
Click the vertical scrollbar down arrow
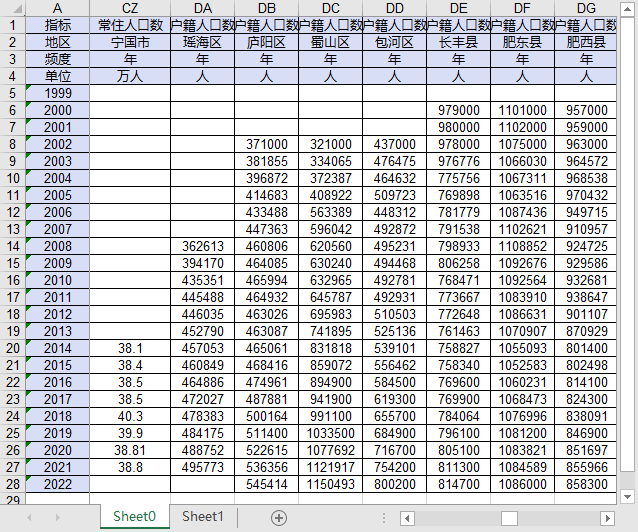[627, 497]
